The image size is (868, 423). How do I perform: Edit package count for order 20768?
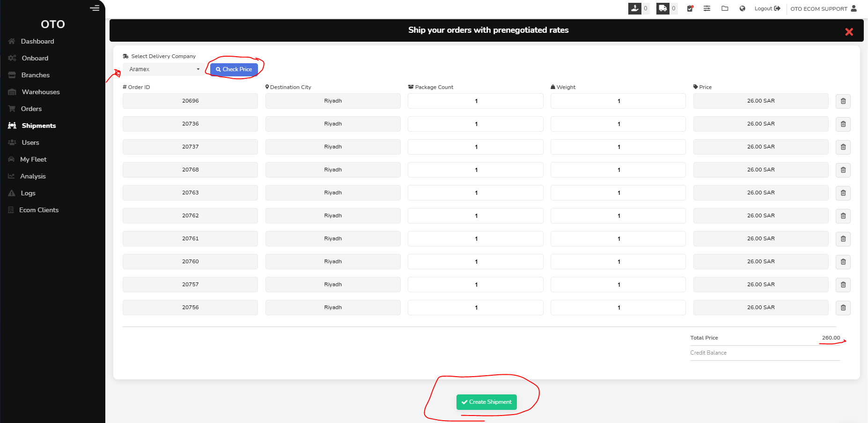pyautogui.click(x=476, y=170)
